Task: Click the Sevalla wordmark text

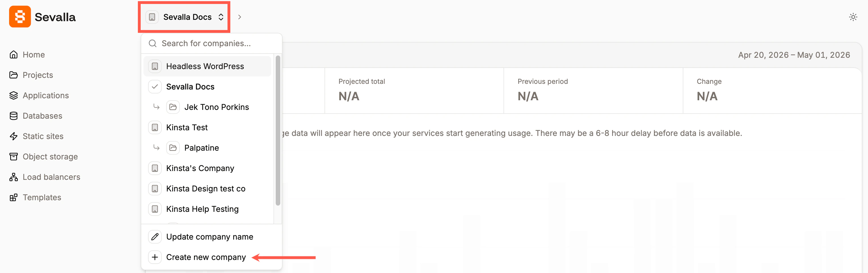Action: [55, 17]
